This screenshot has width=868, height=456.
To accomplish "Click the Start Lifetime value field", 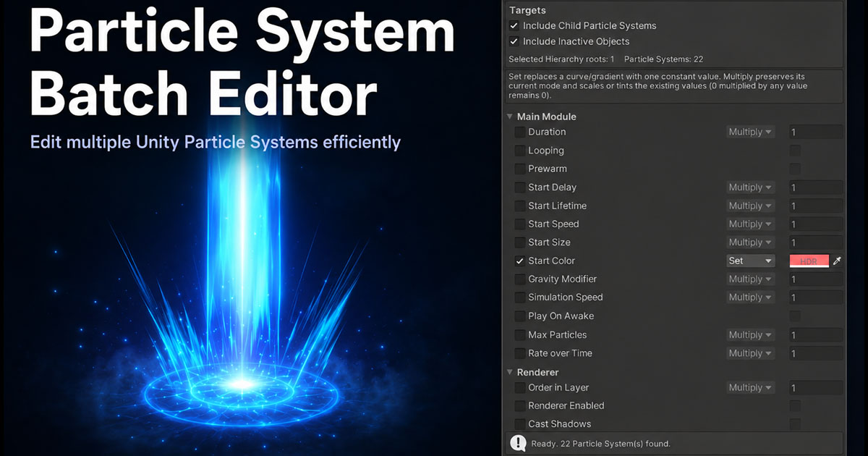I will (x=816, y=206).
